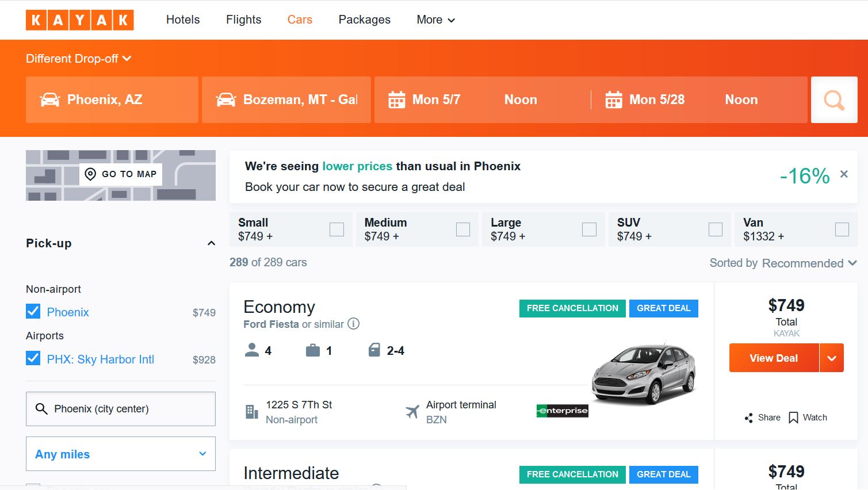Click the GREAT DEAL badge on Economy

point(664,308)
